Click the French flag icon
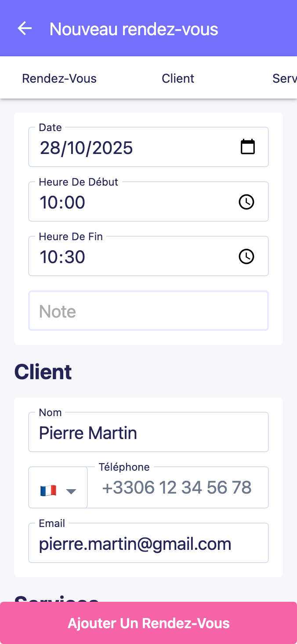This screenshot has height=644, width=297. coord(48,490)
